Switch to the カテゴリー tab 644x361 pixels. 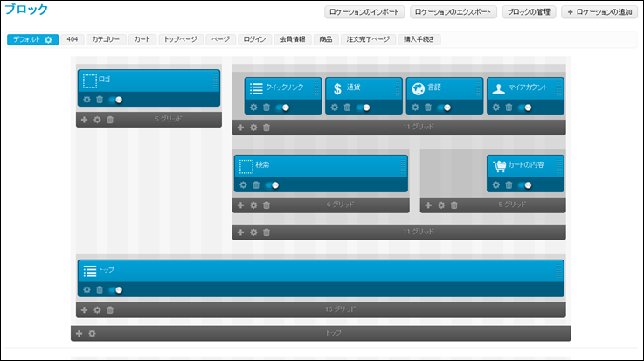(x=106, y=39)
